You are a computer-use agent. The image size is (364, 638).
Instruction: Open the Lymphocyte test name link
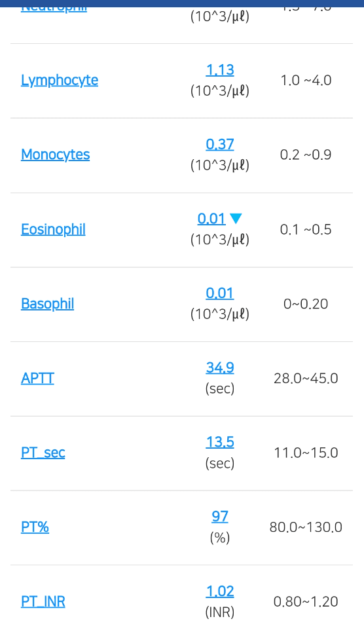tap(60, 80)
